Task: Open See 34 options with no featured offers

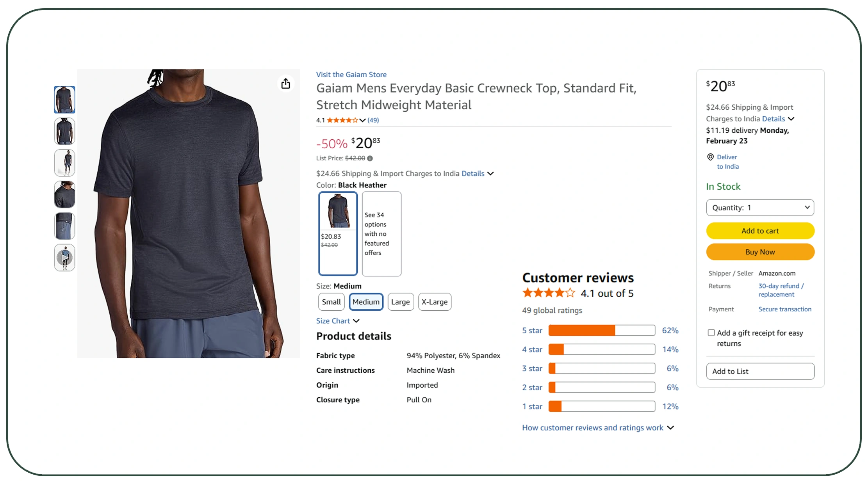Action: tap(381, 234)
